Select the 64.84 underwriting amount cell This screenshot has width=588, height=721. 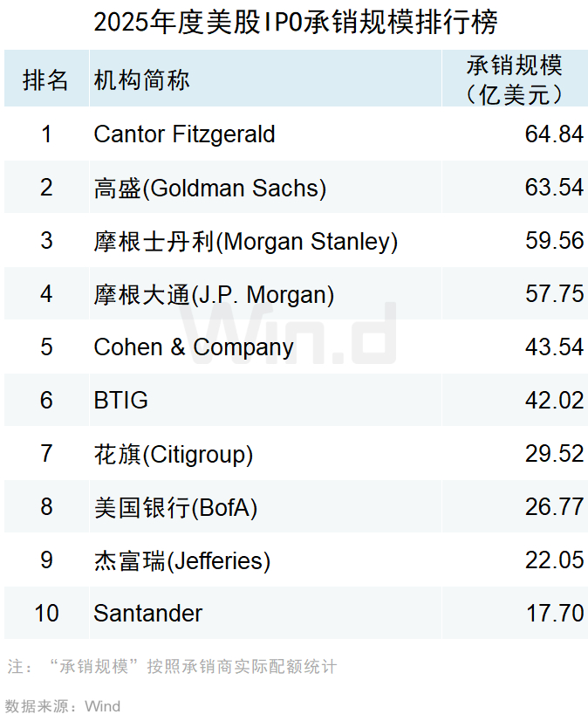point(554,134)
